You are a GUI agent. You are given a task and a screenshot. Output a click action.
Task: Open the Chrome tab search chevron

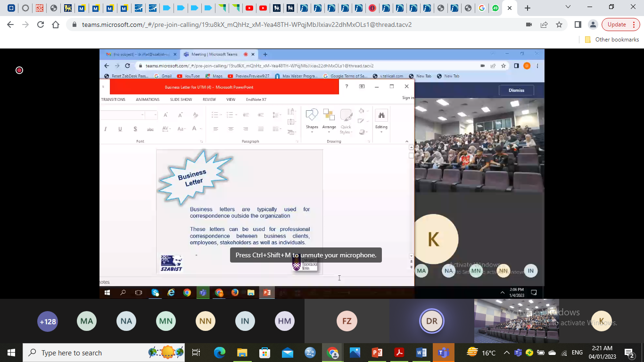point(568,8)
